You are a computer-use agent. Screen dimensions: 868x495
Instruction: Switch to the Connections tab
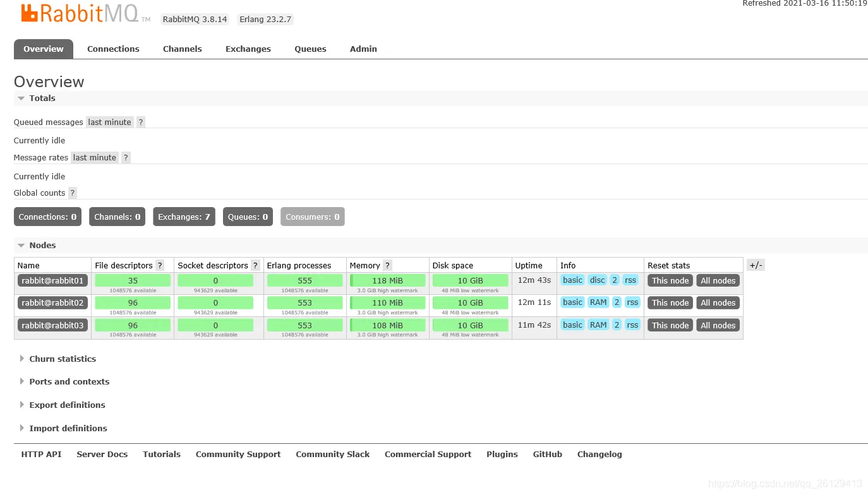pos(113,49)
